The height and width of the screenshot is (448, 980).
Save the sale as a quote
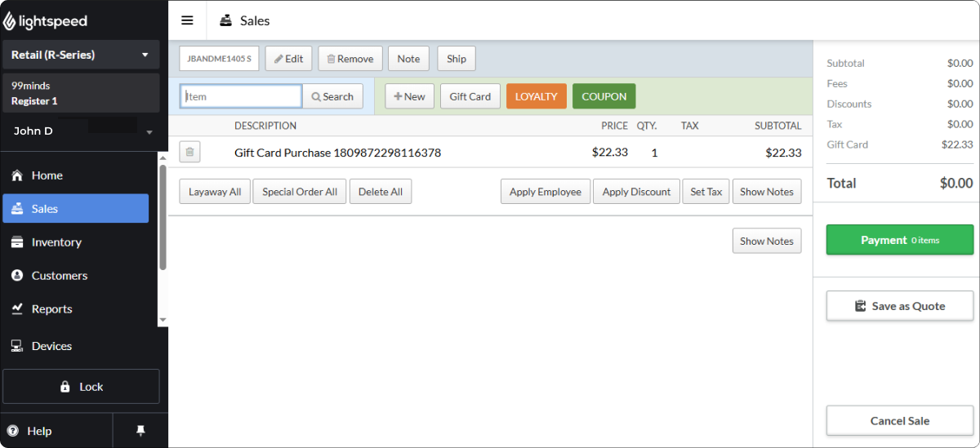[x=899, y=306]
